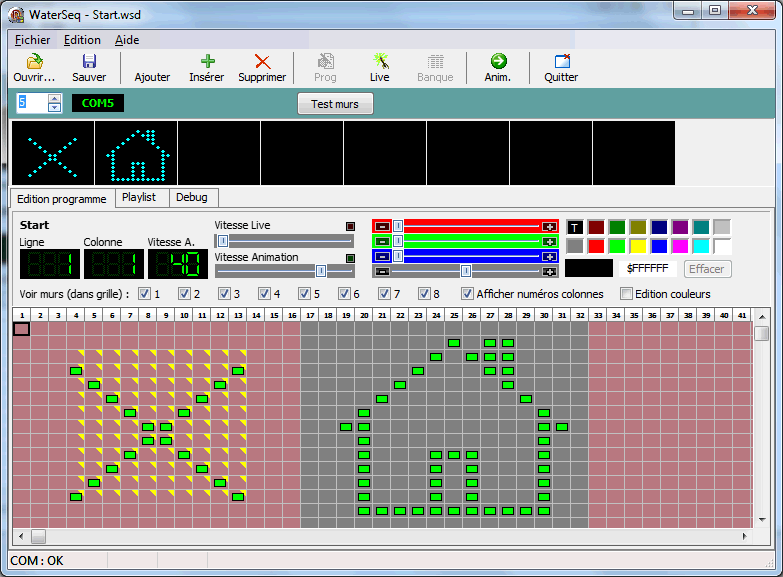Viewport: 783px width, 577px height.
Task: Click the green channel plus button
Action: (x=549, y=241)
